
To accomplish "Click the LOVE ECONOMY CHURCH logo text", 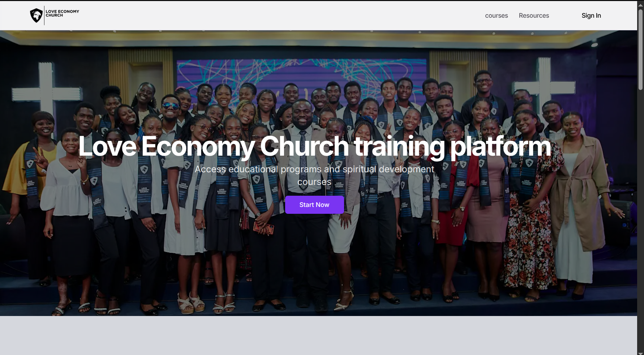I will (62, 13).
